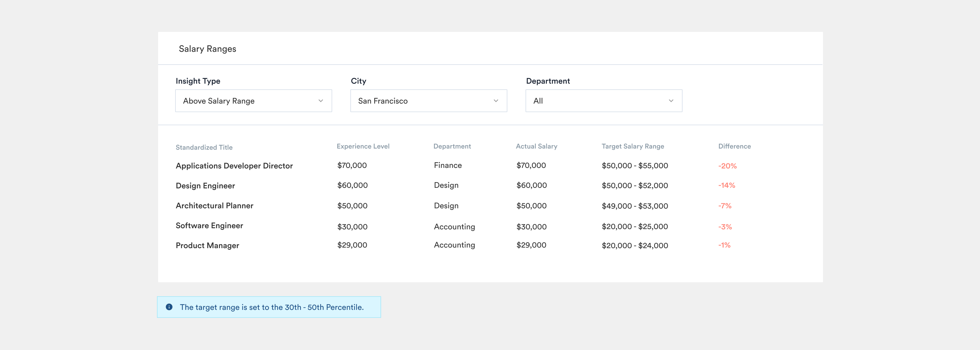Select the Architectural Planner row title
This screenshot has height=350, width=980.
[x=214, y=206]
